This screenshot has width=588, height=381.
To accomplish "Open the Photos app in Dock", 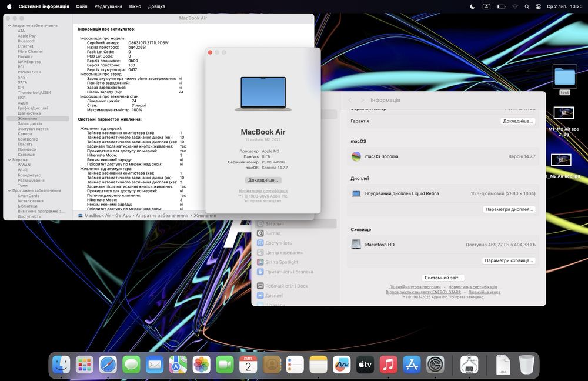I will pos(201,364).
